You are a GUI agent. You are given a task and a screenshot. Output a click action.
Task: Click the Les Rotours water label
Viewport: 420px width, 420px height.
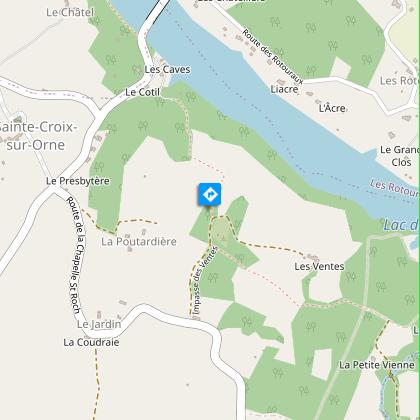click(395, 188)
